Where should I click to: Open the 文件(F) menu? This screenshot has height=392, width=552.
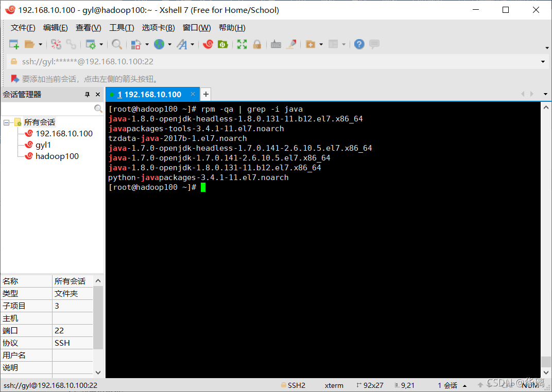(23, 28)
